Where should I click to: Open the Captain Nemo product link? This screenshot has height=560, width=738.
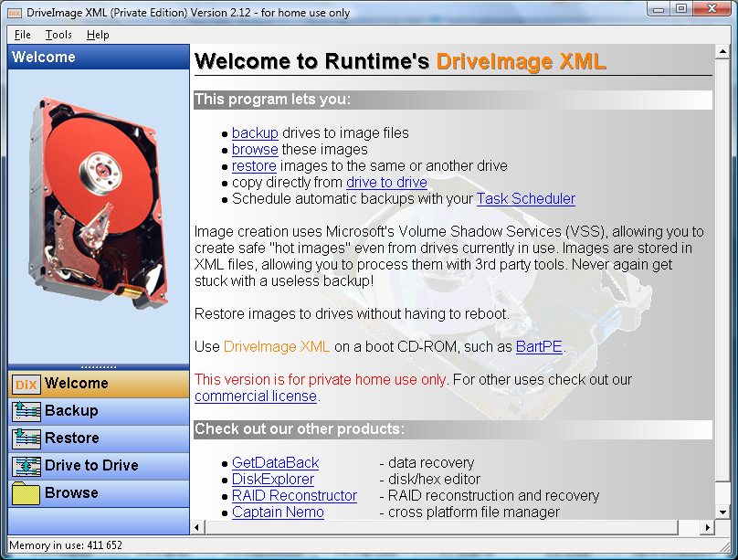click(x=279, y=512)
